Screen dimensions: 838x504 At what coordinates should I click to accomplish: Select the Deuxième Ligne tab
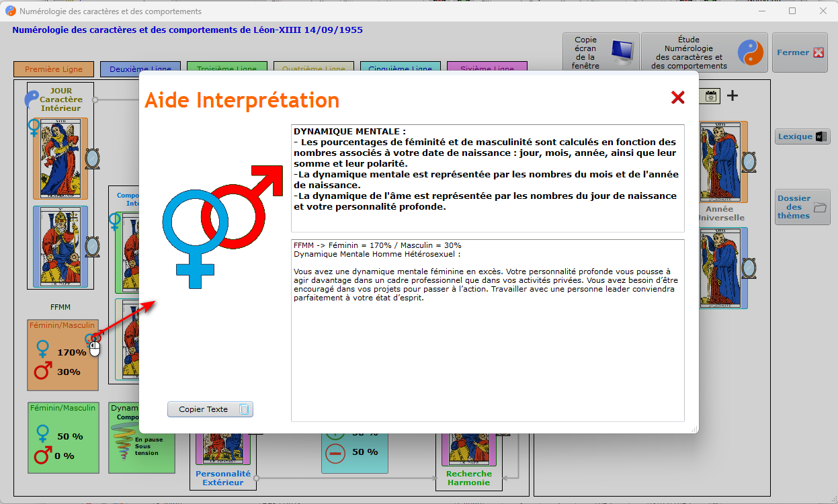tap(140, 69)
